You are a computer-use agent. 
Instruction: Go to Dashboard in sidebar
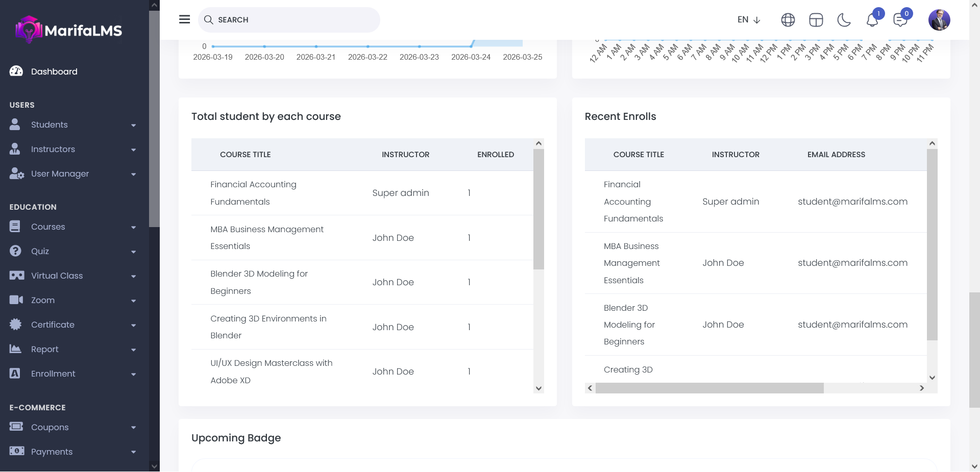(x=54, y=71)
